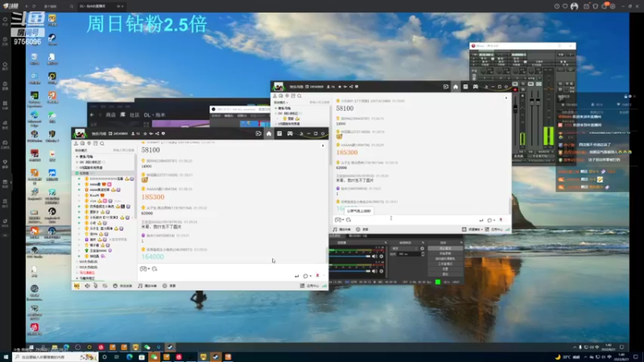Open the quality mode dropdown in back YY bottom bar
644x362 pixels.
tap(472, 229)
